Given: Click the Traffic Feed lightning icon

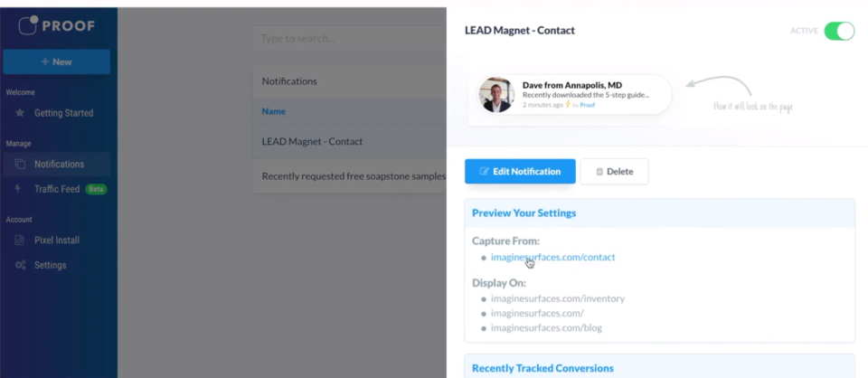Looking at the screenshot, I should [x=19, y=189].
